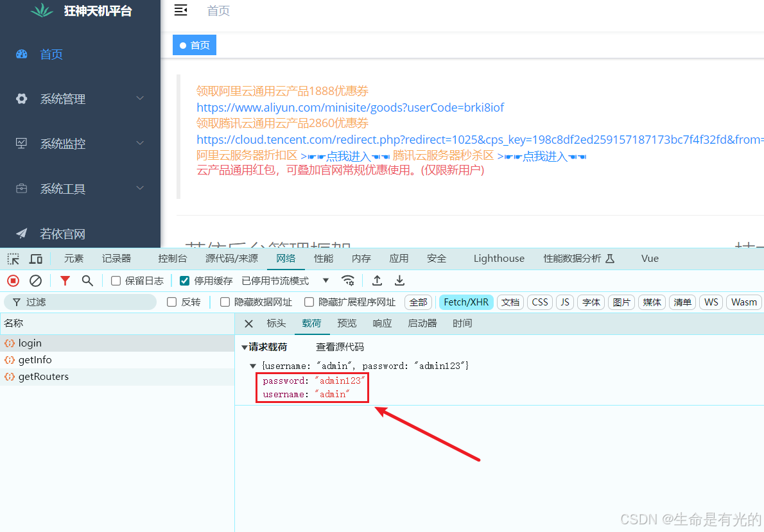Click the getRouters request JSON icon
764x532 pixels.
tap(9, 377)
